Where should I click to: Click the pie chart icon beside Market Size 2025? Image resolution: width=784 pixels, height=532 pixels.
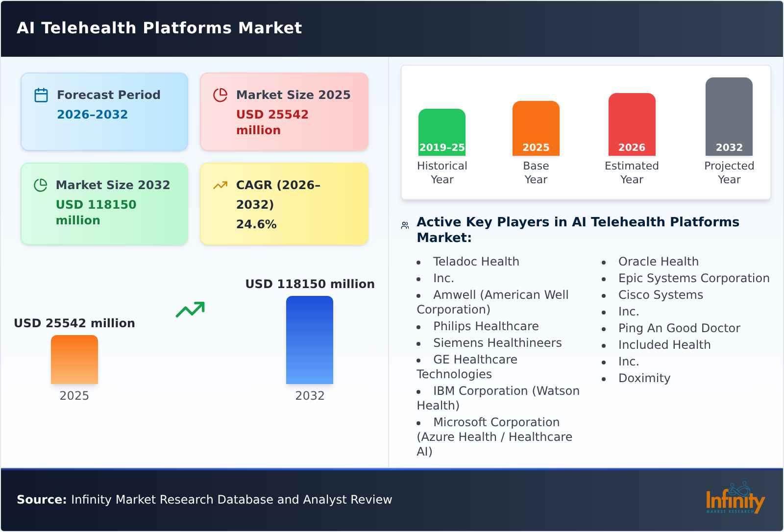(x=220, y=95)
